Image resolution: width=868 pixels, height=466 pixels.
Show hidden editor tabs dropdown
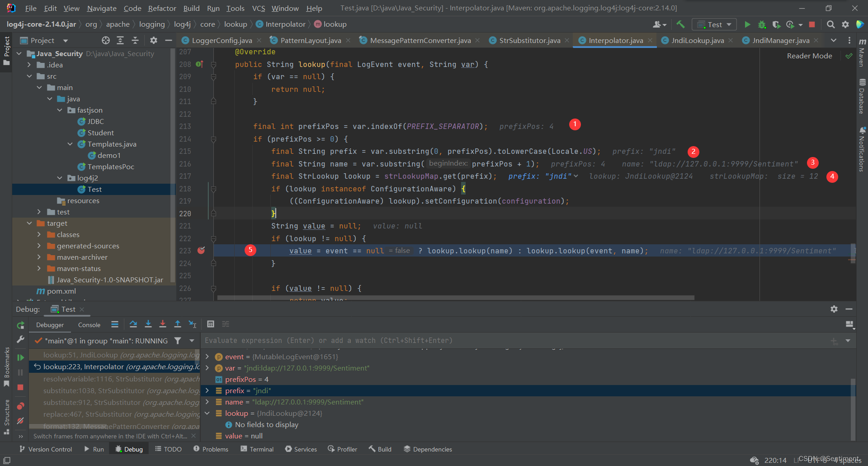pos(833,40)
